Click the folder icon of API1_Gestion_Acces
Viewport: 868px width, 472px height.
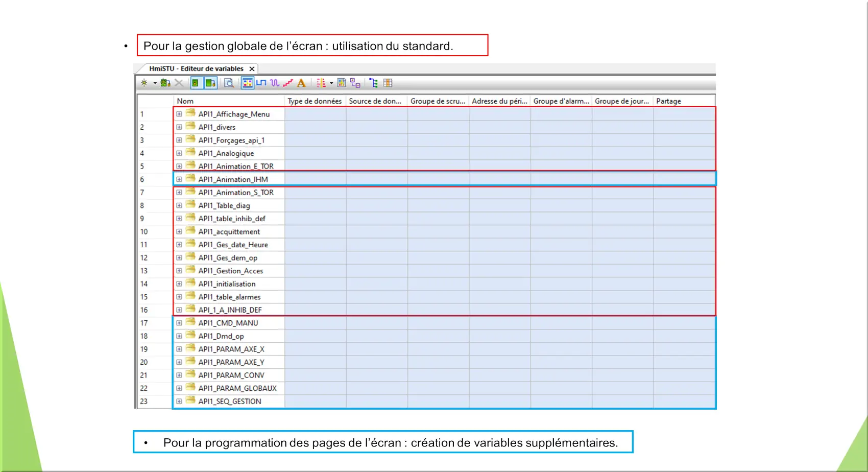(190, 270)
